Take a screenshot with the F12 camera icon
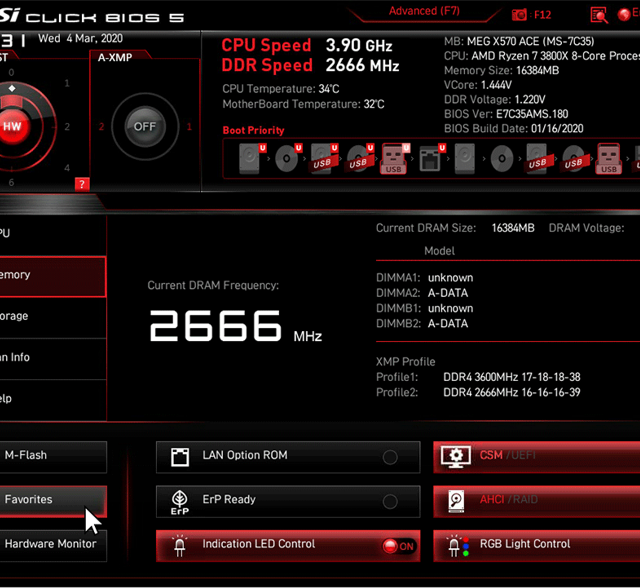Viewport: 640px width, 588px height. (519, 15)
